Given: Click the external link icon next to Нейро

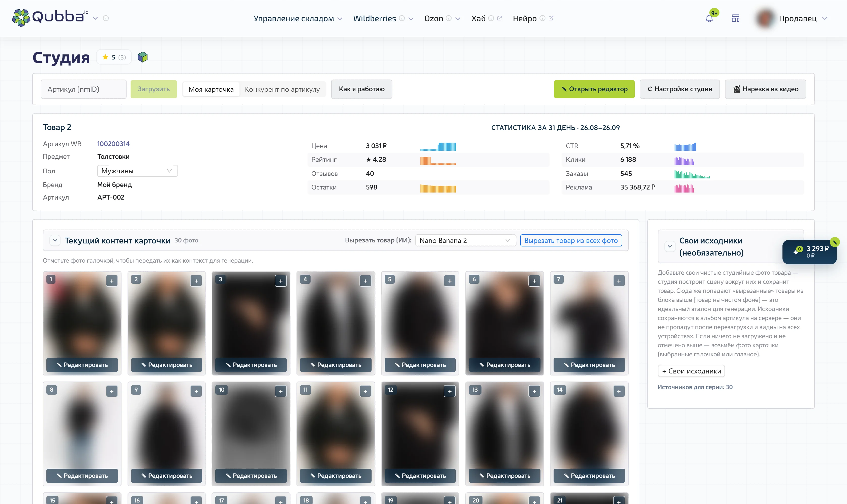Looking at the screenshot, I should point(551,18).
